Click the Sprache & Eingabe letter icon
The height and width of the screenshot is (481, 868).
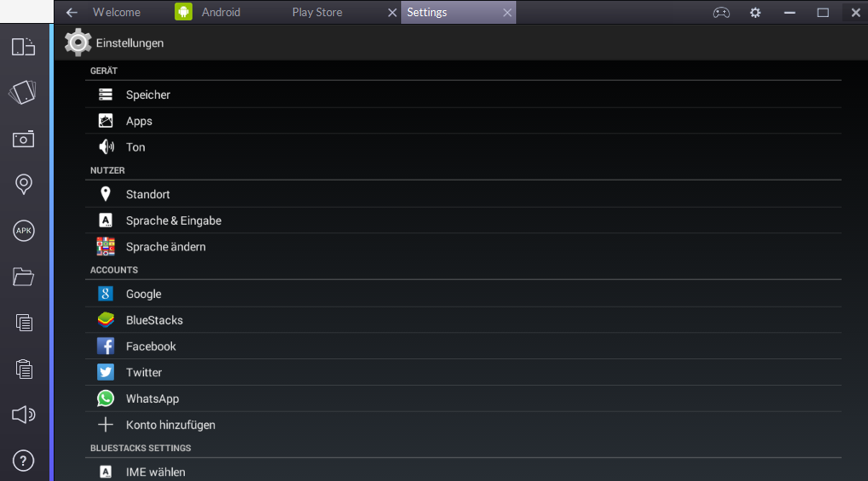tap(105, 220)
